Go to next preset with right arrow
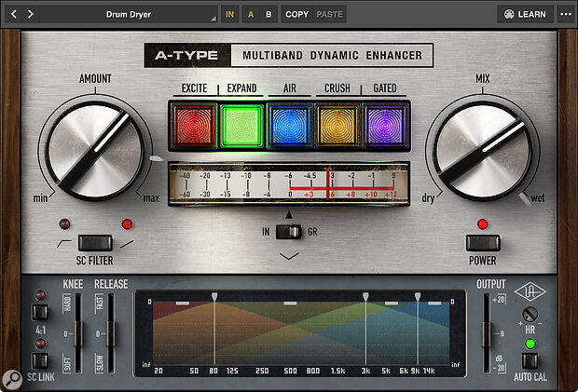 coord(32,14)
